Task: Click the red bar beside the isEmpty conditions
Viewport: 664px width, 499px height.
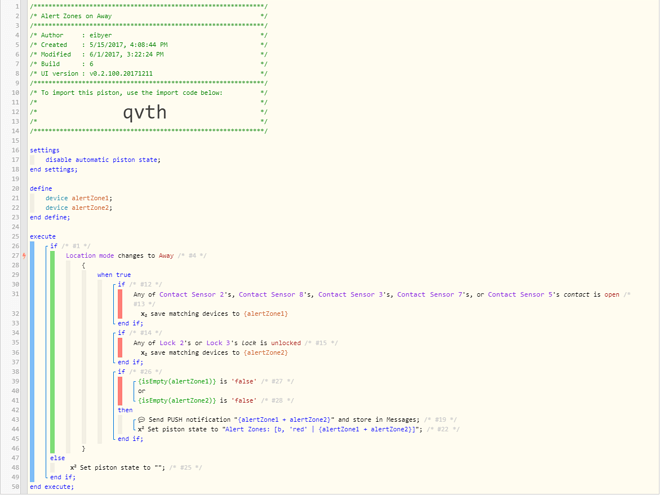Action: point(120,391)
